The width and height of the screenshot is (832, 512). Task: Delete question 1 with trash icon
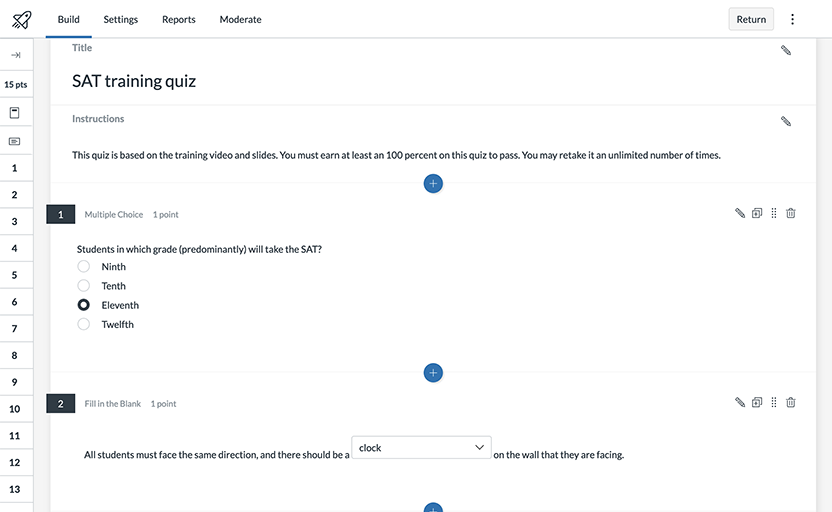(x=791, y=213)
